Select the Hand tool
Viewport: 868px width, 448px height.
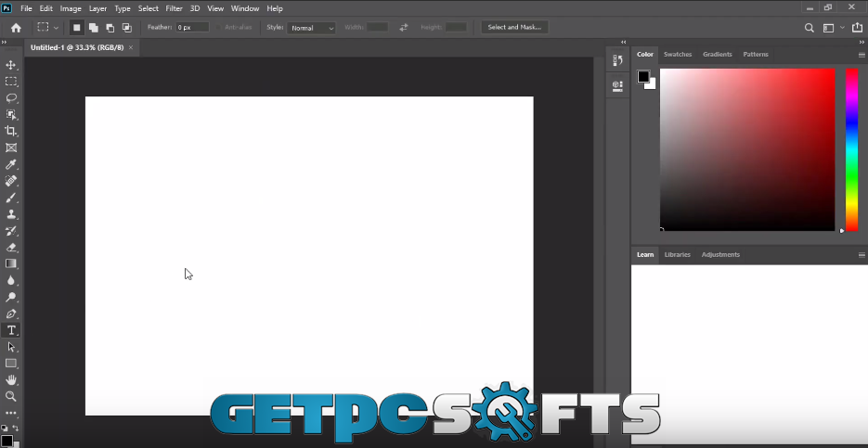[10, 380]
